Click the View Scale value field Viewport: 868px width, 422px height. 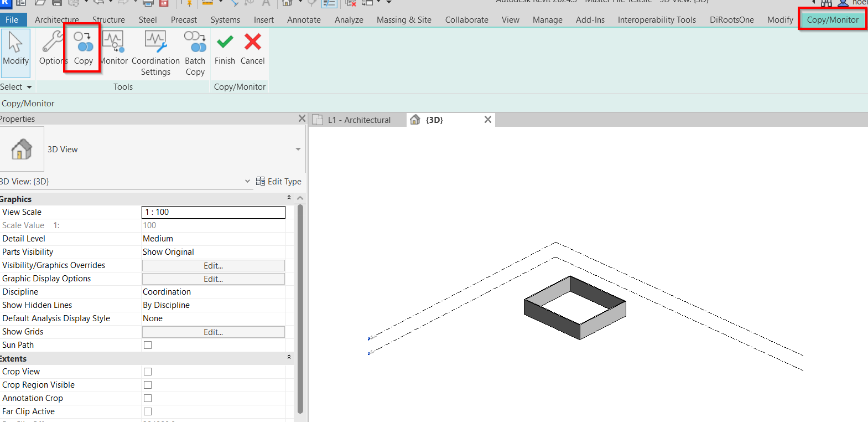213,212
